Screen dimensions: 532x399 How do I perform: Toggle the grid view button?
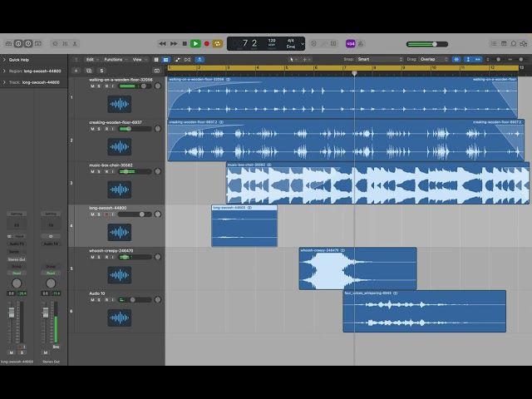point(156,60)
